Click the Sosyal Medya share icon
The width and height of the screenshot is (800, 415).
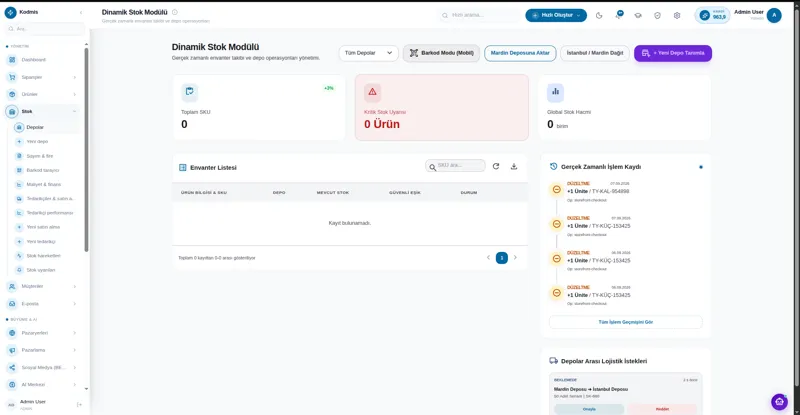[12, 368]
